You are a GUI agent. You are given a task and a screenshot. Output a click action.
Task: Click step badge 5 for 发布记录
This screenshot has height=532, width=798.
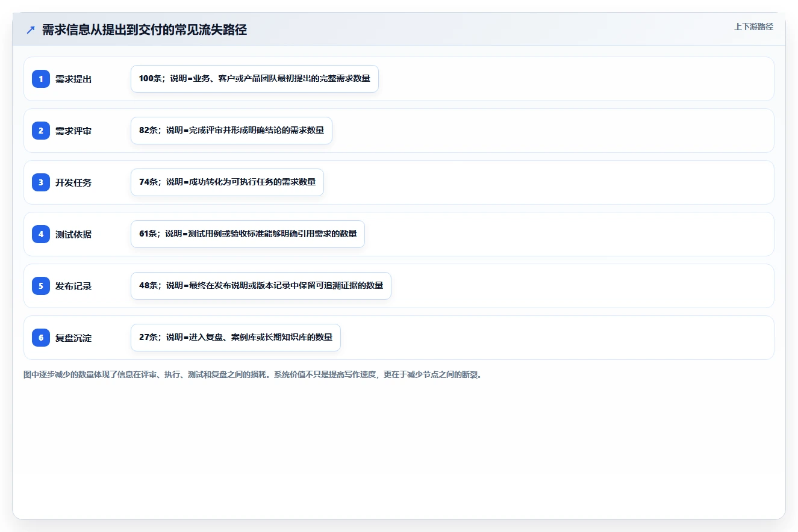(41, 286)
